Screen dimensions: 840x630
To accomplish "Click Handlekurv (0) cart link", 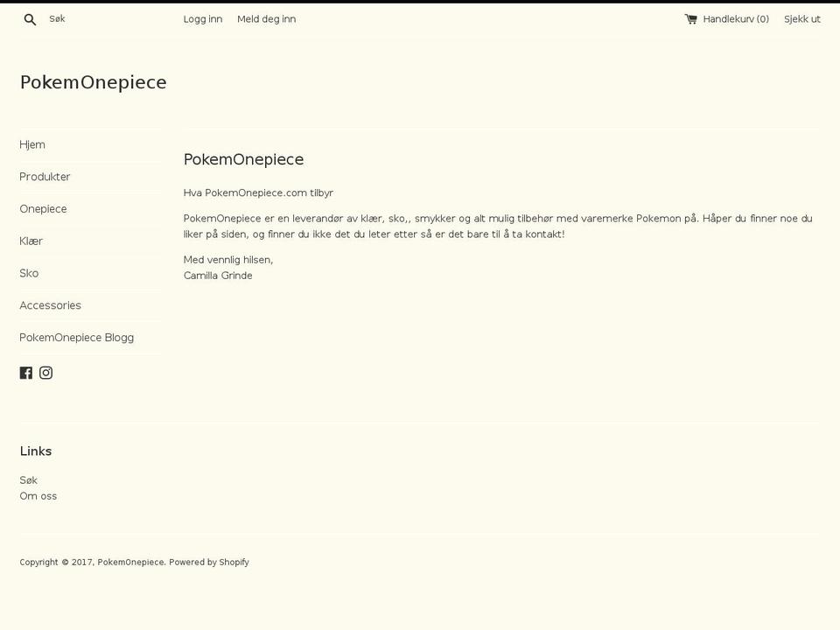I will (735, 18).
